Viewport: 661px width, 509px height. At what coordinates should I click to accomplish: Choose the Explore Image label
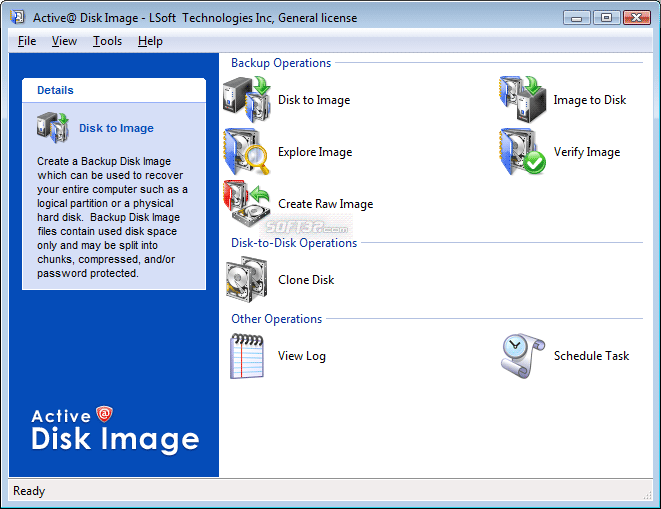tap(315, 152)
